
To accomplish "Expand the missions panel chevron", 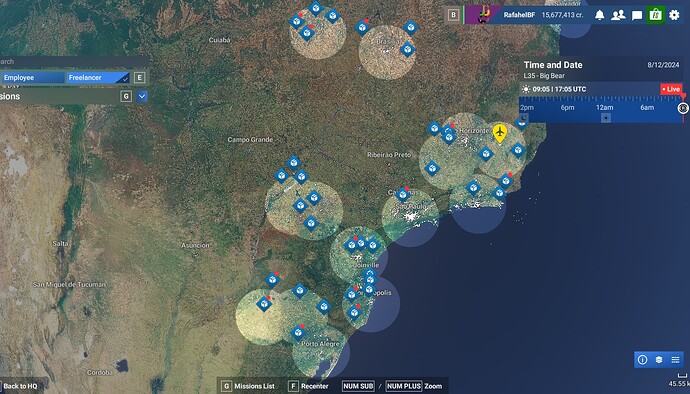I will [x=142, y=96].
